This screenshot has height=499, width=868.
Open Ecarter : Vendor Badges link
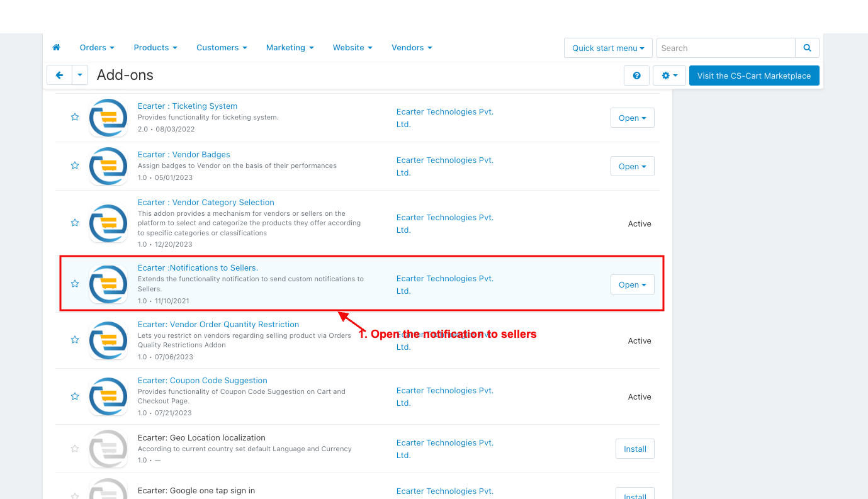click(184, 154)
